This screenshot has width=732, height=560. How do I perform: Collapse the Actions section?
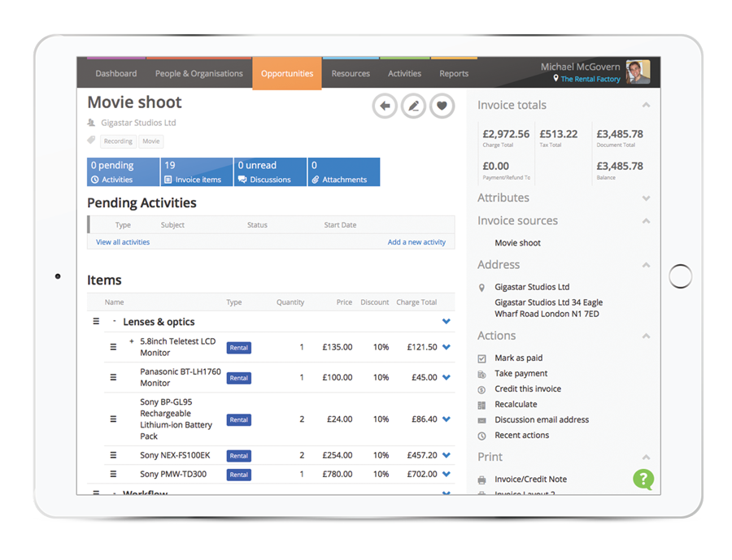click(646, 336)
